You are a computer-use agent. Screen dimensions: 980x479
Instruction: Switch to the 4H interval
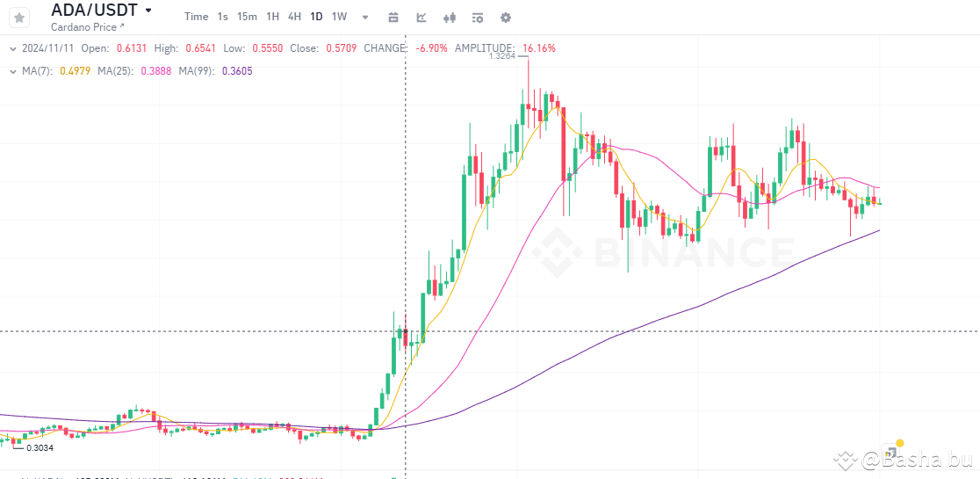click(295, 17)
